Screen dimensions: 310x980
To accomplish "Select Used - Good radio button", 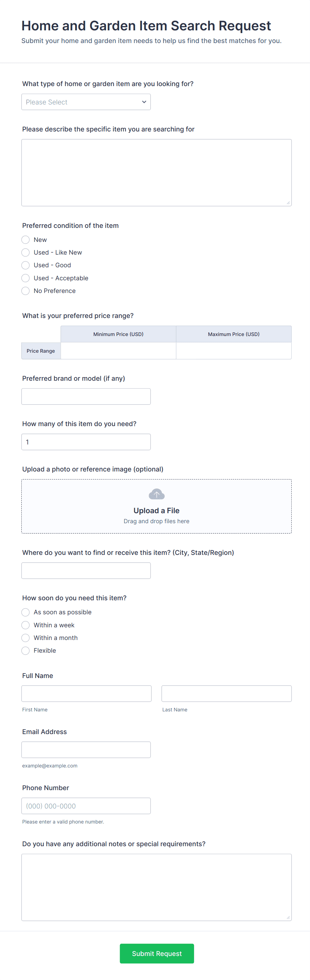I will pos(25,265).
